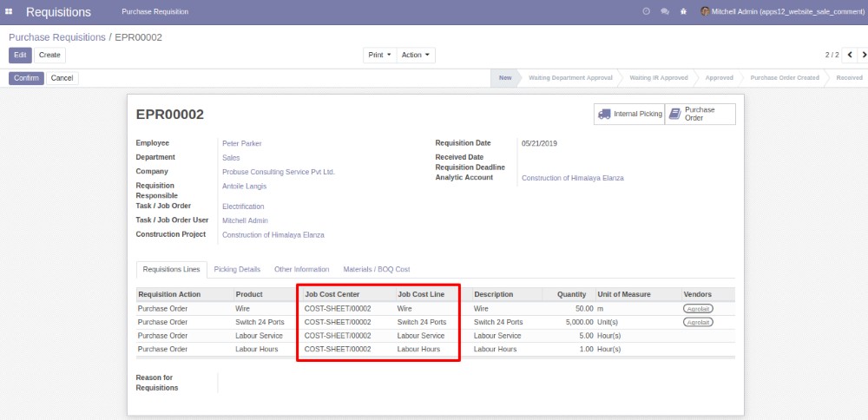Open the Purchase Order stat button
Viewport: 868px width, 420px height.
(700, 114)
